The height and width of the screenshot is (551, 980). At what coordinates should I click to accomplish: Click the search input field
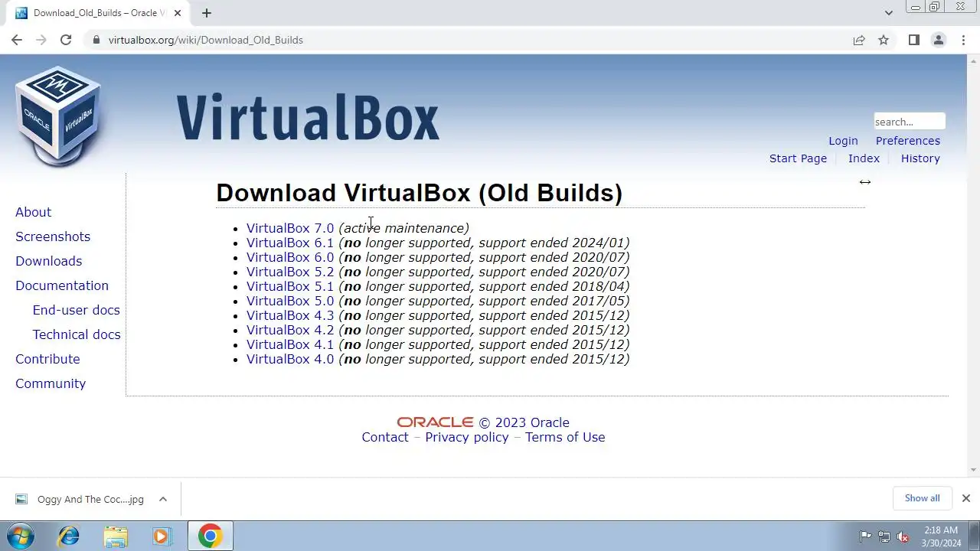910,122
